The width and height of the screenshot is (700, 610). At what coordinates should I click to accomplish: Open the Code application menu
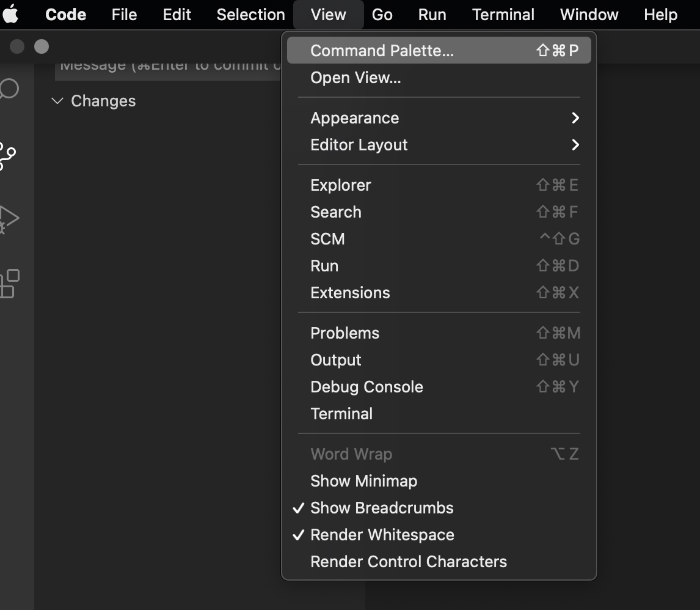pyautogui.click(x=65, y=15)
